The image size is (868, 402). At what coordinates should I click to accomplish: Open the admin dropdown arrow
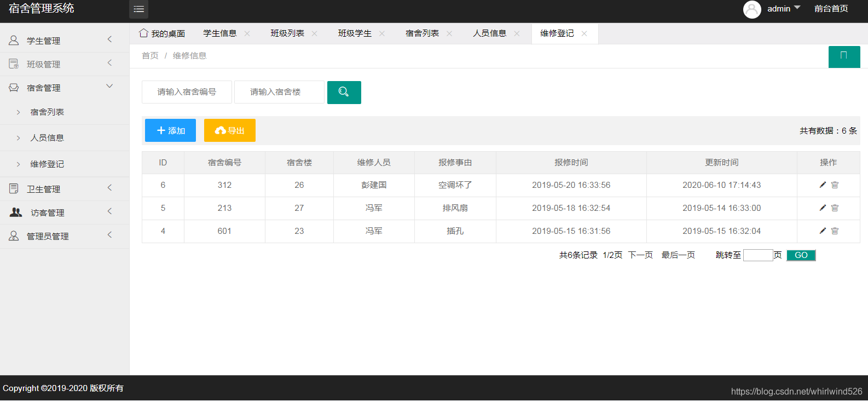point(797,8)
